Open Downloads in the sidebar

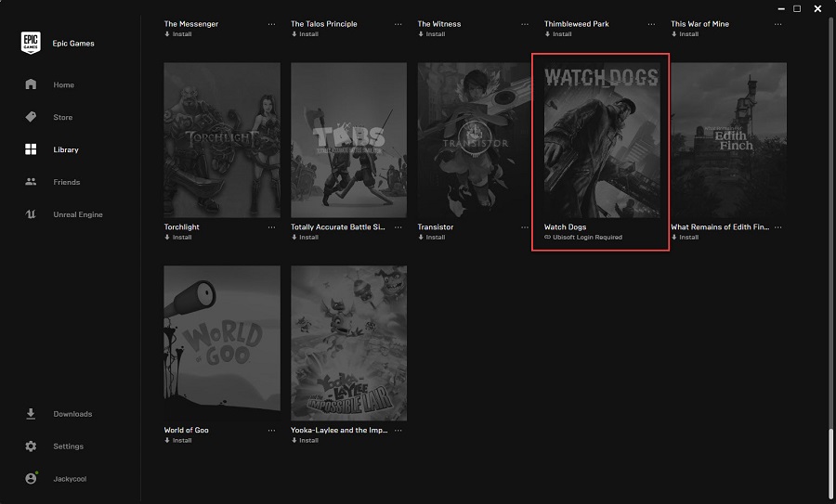(72, 414)
